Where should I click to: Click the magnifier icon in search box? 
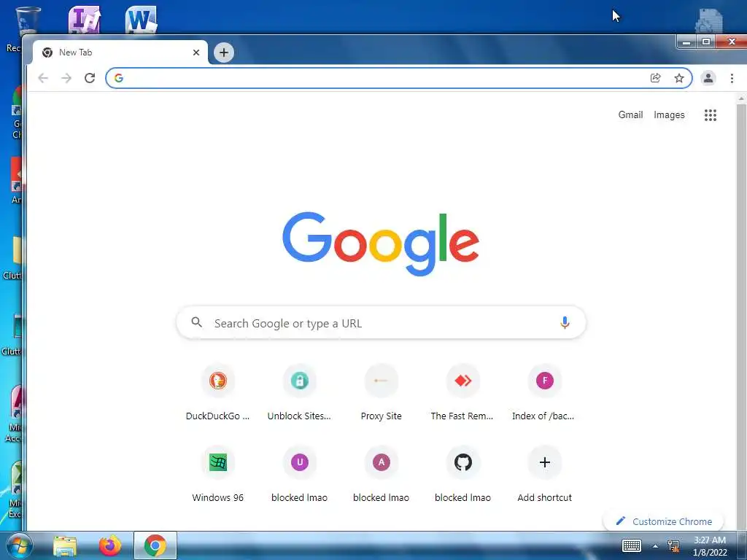tap(196, 322)
